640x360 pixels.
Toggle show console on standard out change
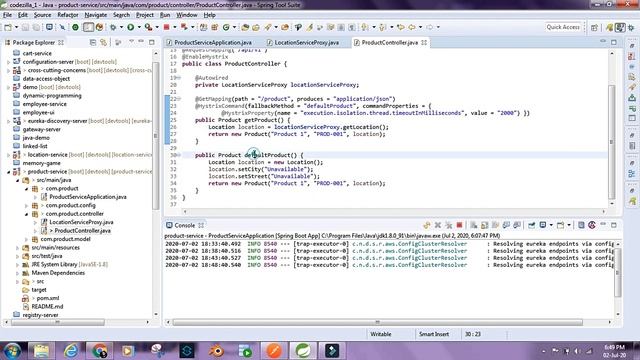(507, 225)
